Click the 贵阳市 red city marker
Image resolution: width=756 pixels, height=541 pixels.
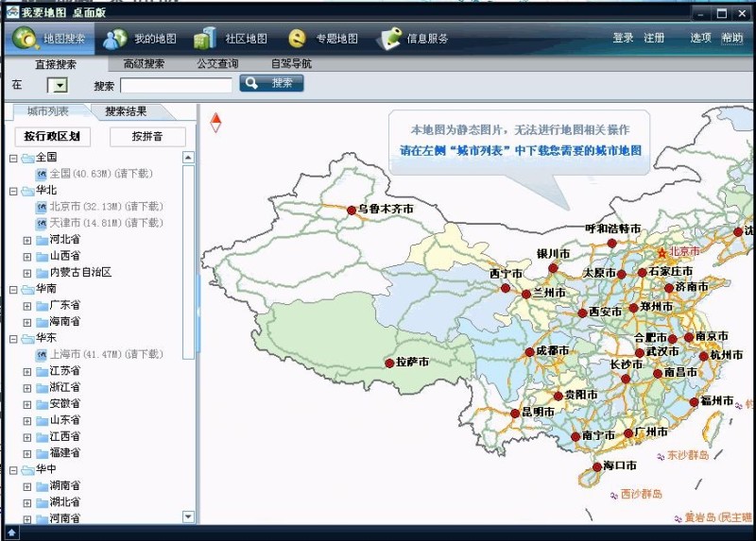tap(558, 396)
